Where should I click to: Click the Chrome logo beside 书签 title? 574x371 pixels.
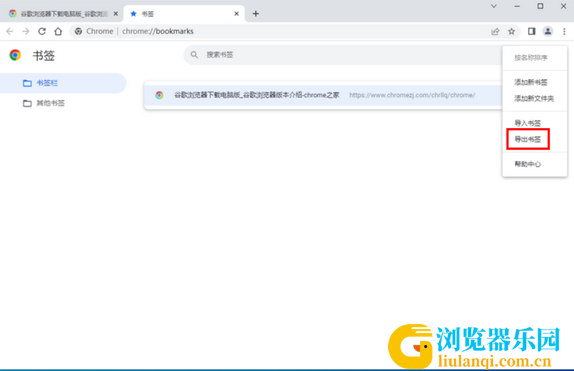coord(15,55)
